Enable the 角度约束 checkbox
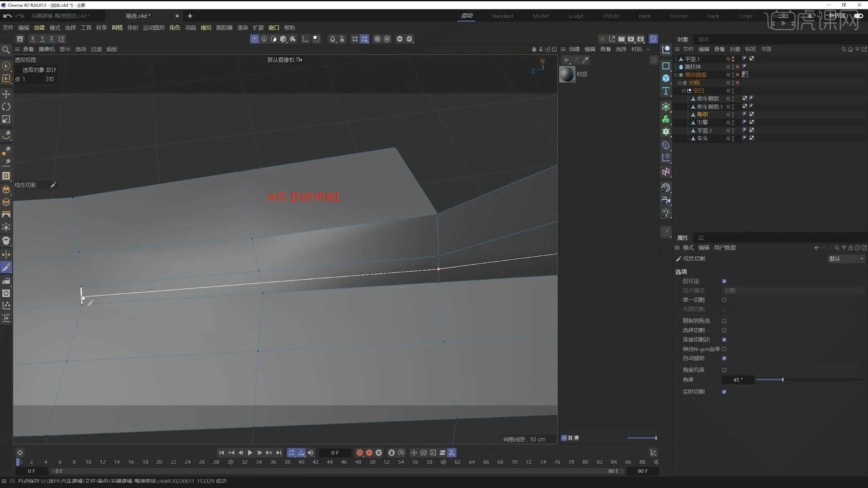The image size is (868, 488). 724,370
